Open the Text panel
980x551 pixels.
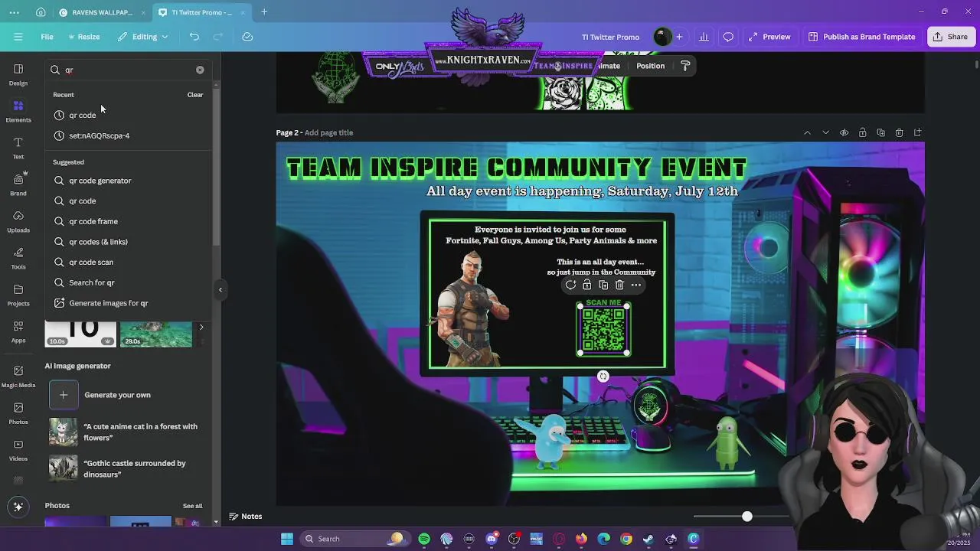point(18,148)
